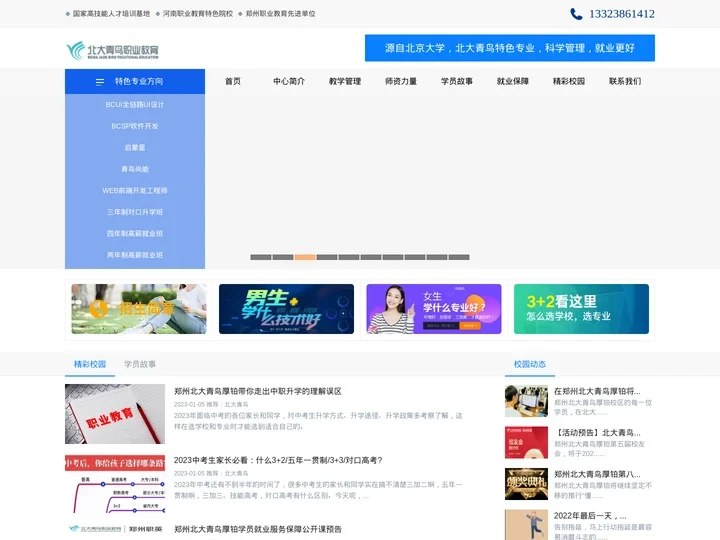Open the 中考后 flowchart article thumbnail
This screenshot has width=720, height=540.
click(x=115, y=484)
